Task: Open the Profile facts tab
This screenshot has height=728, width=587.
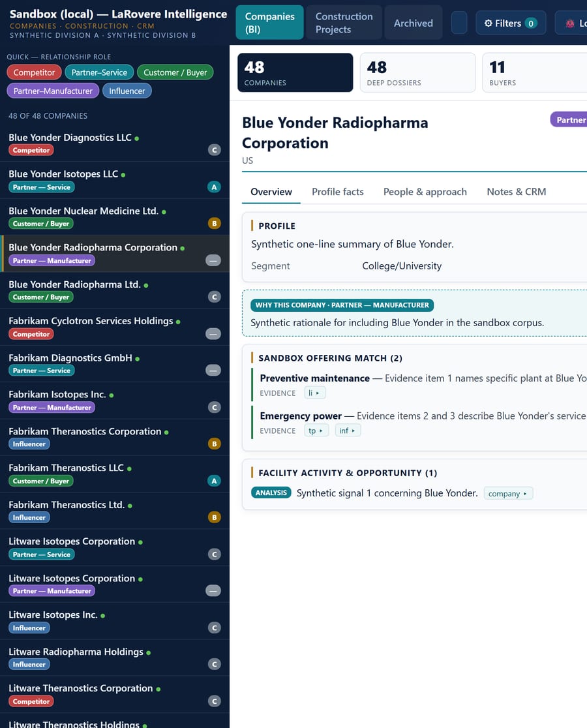Action: pos(338,192)
